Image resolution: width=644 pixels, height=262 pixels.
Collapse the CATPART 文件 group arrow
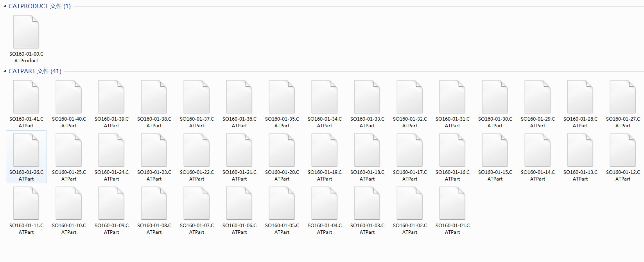pos(5,71)
